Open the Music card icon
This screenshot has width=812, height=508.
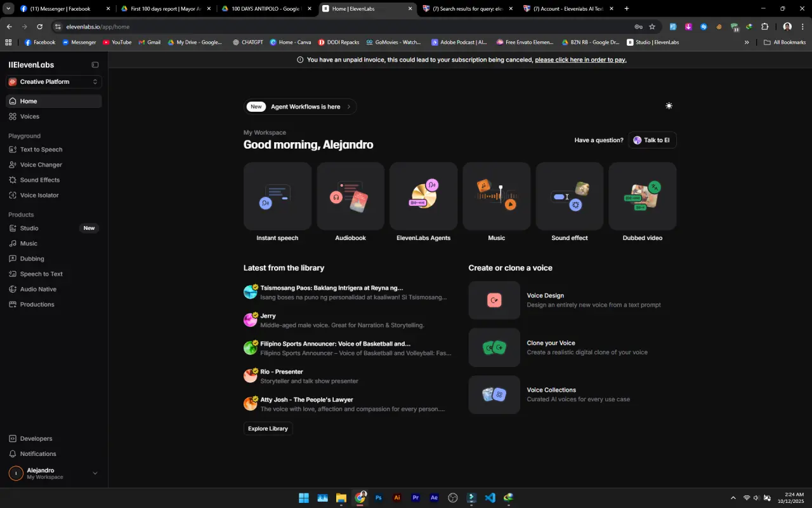point(496,196)
